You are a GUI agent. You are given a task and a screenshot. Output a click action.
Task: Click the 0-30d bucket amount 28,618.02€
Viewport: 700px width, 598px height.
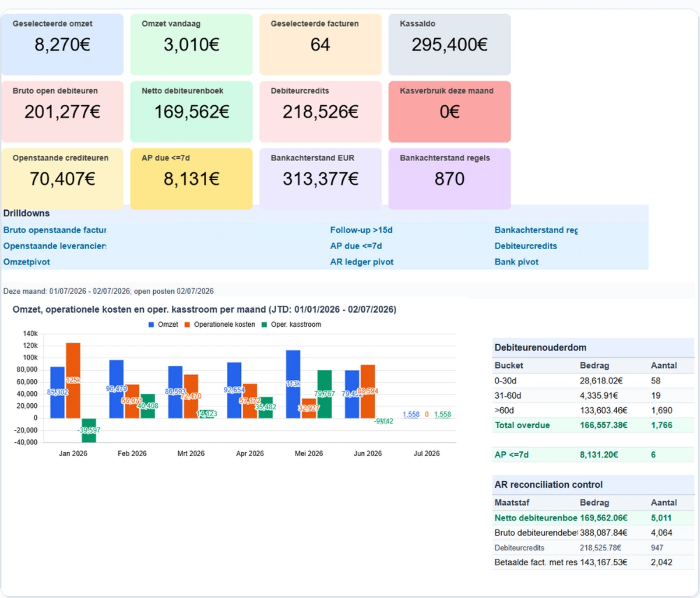tap(601, 381)
